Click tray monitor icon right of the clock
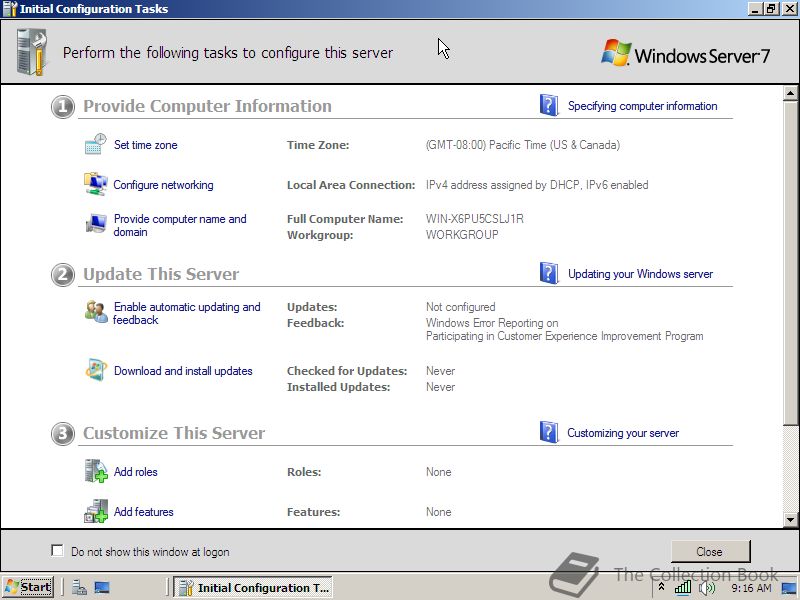800x600 pixels. pos(789,588)
